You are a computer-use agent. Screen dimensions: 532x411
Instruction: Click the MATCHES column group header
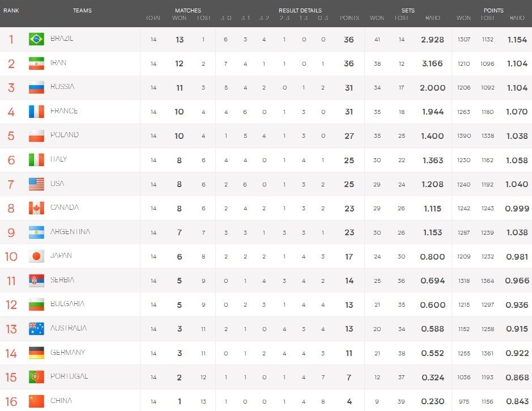[188, 11]
